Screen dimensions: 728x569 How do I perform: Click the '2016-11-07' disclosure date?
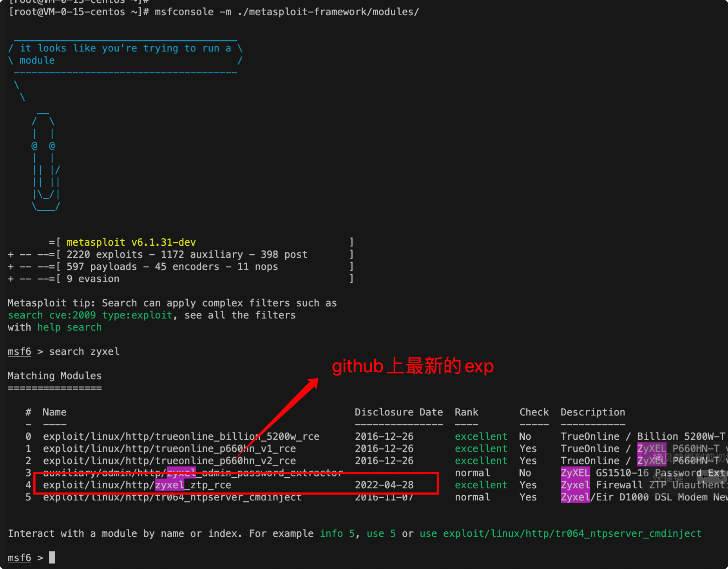[x=384, y=497]
